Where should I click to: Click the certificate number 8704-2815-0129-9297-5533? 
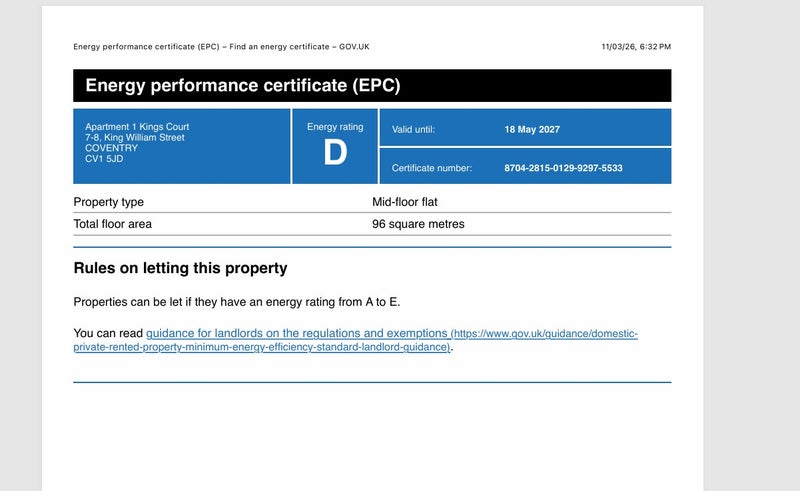click(563, 168)
